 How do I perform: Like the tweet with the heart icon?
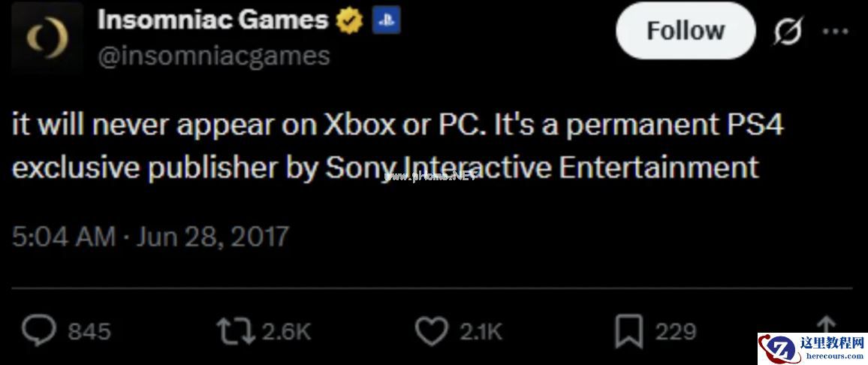433,331
